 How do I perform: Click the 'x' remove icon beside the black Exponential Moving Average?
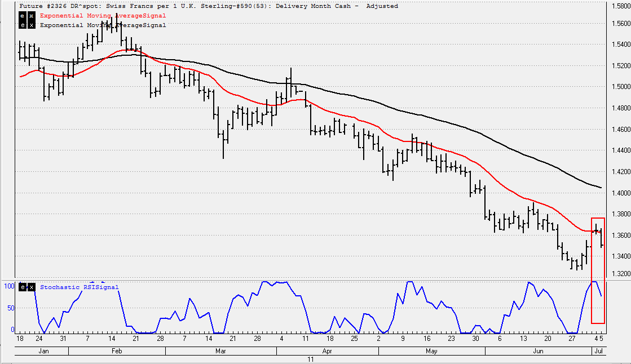tap(32, 25)
